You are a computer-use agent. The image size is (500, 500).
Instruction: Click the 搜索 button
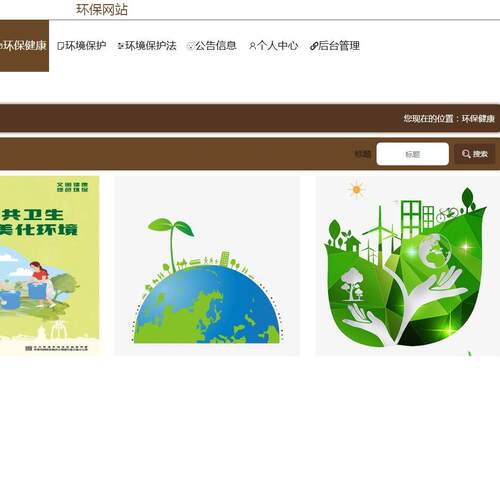coord(475,154)
